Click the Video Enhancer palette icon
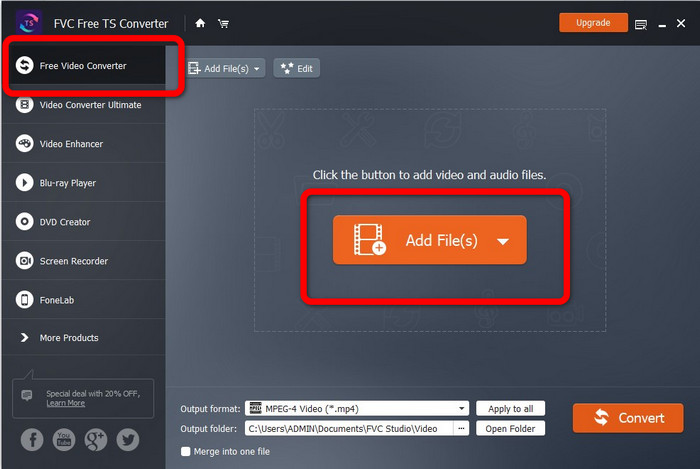Screen dimensions: 700x469 (x=25, y=143)
